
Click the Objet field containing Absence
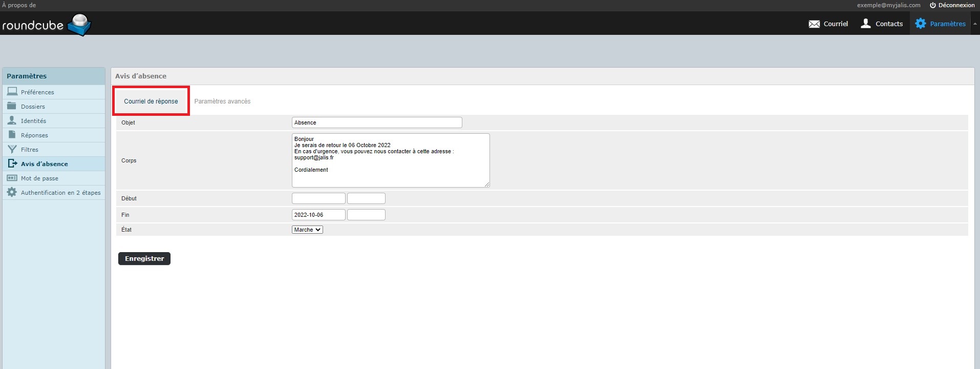377,122
